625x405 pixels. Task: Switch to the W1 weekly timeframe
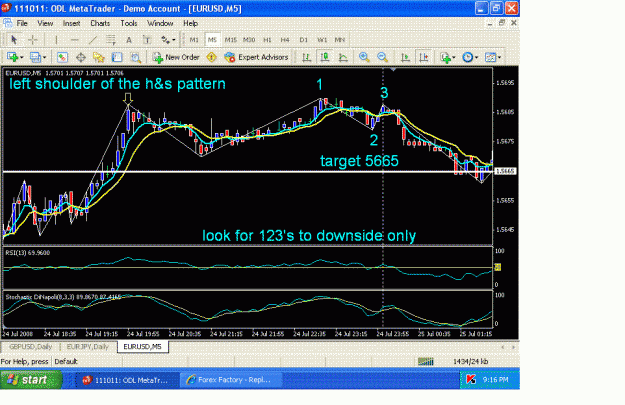(322, 39)
